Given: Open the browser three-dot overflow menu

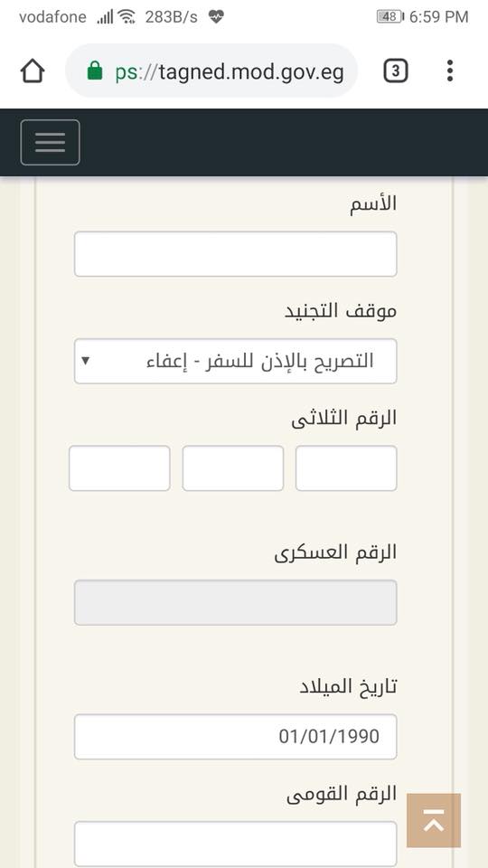Looking at the screenshot, I should [450, 71].
